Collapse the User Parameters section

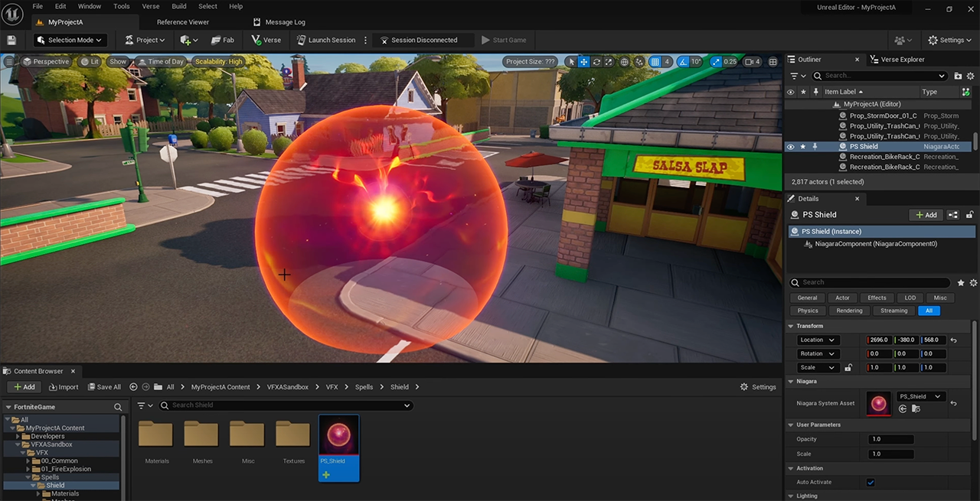click(791, 425)
